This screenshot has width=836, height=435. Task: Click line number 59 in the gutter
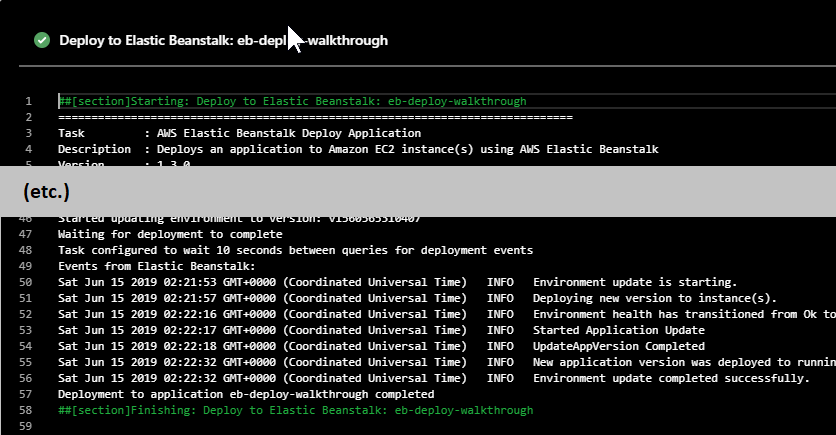point(26,426)
